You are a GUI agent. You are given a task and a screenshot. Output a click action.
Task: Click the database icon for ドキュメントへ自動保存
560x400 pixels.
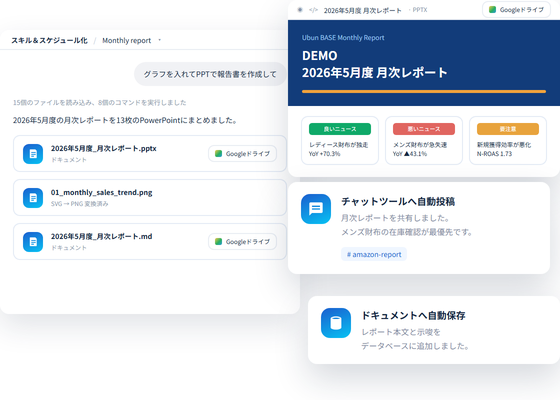coord(336,323)
